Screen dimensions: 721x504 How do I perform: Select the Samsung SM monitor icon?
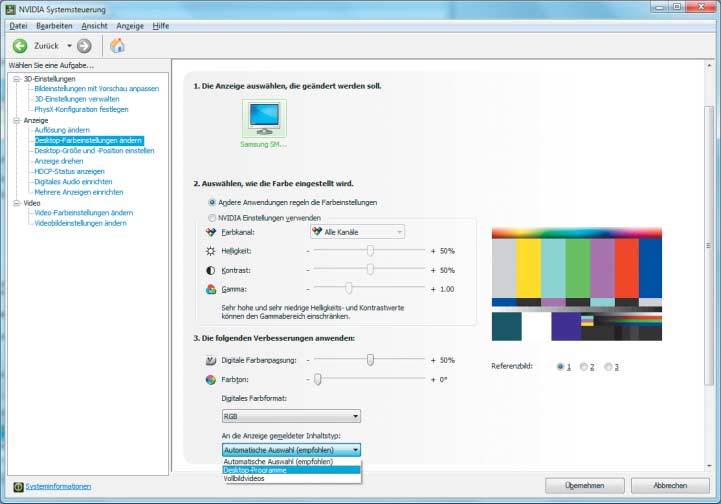click(264, 118)
